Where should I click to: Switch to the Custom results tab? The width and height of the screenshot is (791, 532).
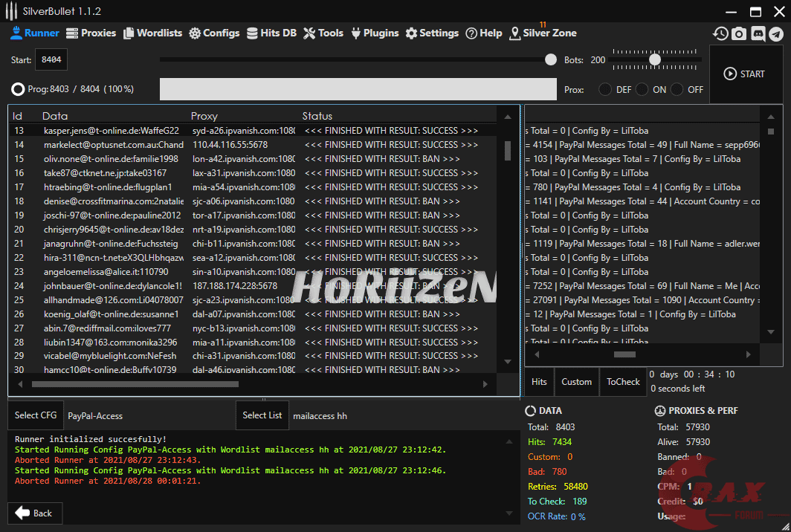576,382
